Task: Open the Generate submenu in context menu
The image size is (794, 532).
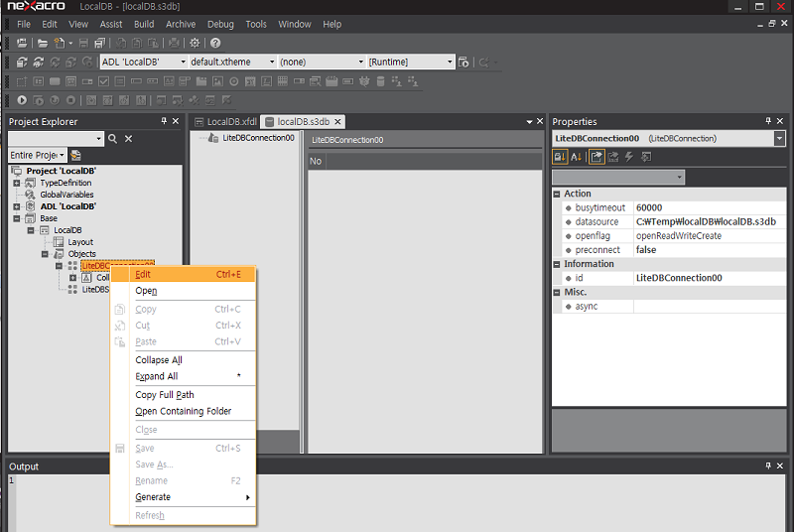Action: [183, 497]
